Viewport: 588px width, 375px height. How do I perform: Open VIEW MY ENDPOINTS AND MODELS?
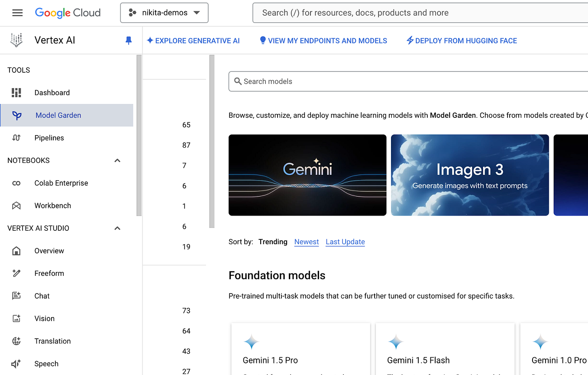click(x=323, y=40)
